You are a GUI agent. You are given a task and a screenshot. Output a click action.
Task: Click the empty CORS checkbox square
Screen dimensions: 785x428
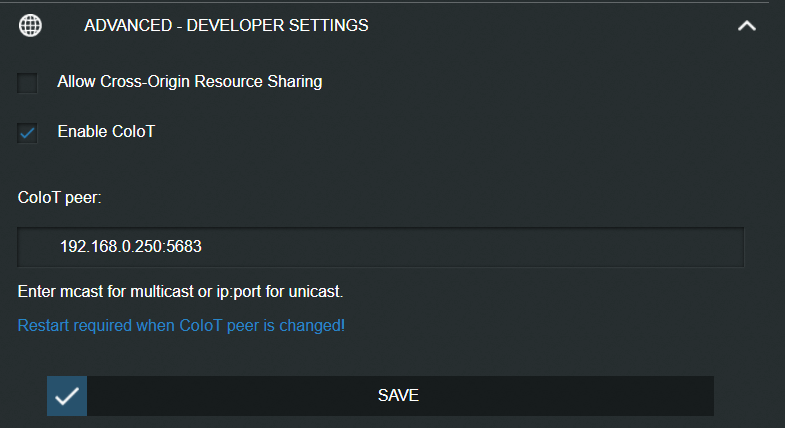pos(28,82)
